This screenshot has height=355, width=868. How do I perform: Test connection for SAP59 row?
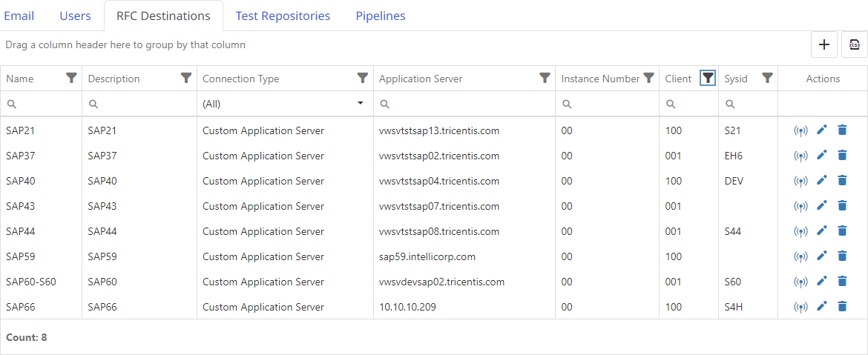point(800,256)
